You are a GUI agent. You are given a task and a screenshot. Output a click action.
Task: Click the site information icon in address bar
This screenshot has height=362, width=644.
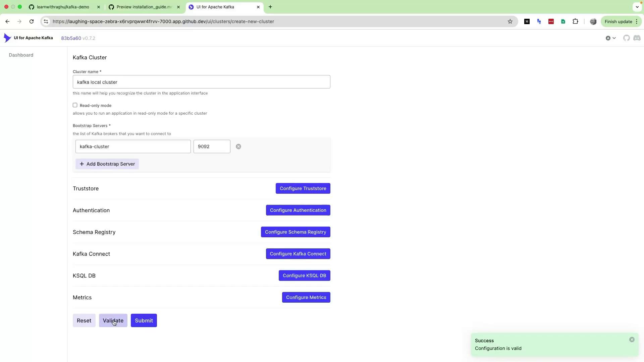click(x=46, y=21)
